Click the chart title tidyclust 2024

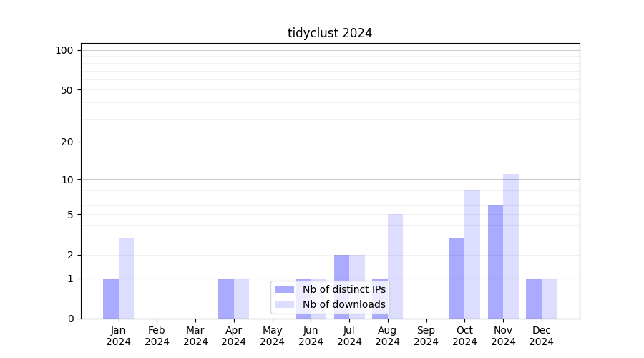pos(330,33)
